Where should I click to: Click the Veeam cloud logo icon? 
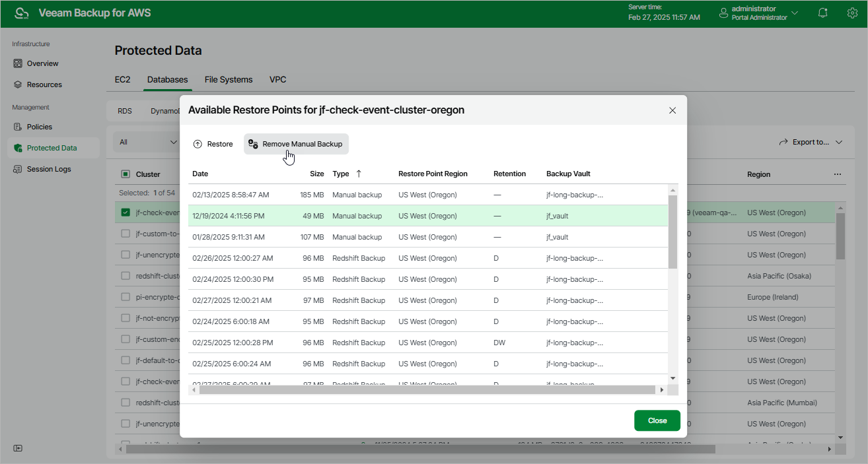pyautogui.click(x=22, y=13)
